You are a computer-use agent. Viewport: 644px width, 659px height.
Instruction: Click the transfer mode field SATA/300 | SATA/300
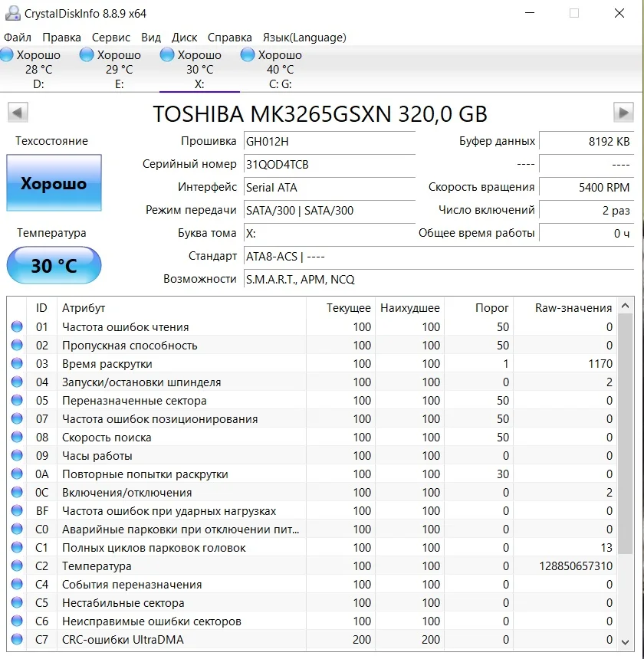330,210
